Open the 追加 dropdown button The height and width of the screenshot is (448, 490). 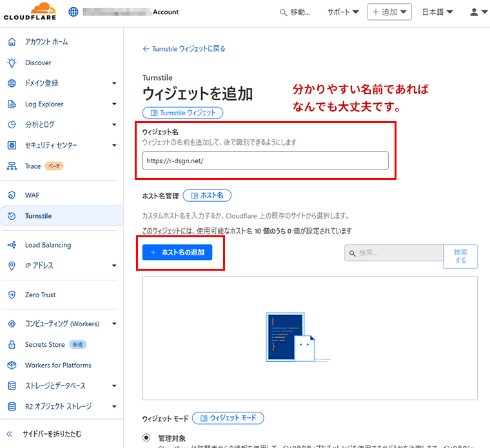389,12
